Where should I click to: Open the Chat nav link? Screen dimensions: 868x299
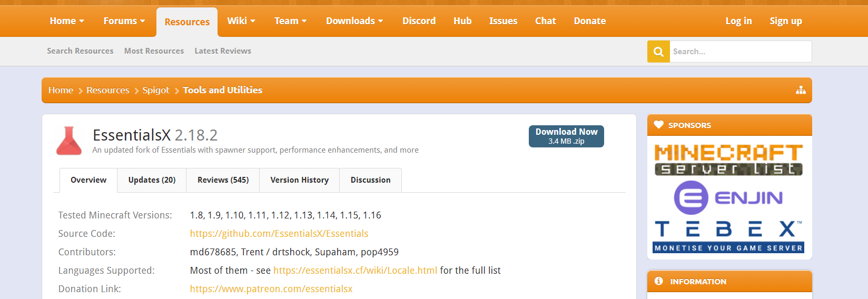coord(545,21)
